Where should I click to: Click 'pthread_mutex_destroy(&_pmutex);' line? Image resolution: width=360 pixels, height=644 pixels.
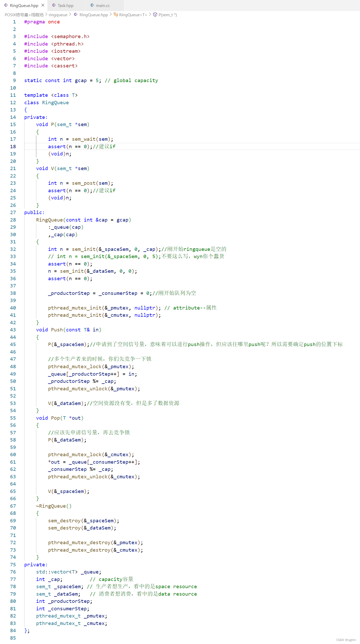[95, 543]
